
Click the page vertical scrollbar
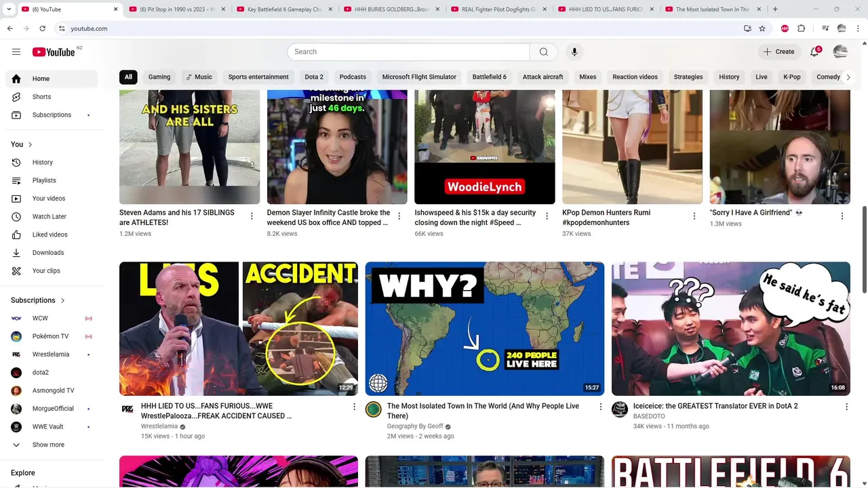(x=864, y=250)
